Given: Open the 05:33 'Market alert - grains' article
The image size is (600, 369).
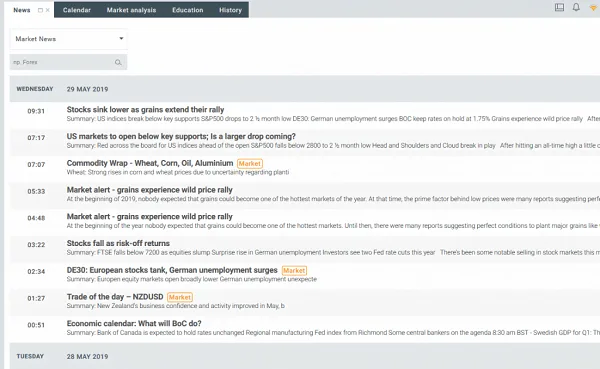Looking at the screenshot, I should point(150,190).
